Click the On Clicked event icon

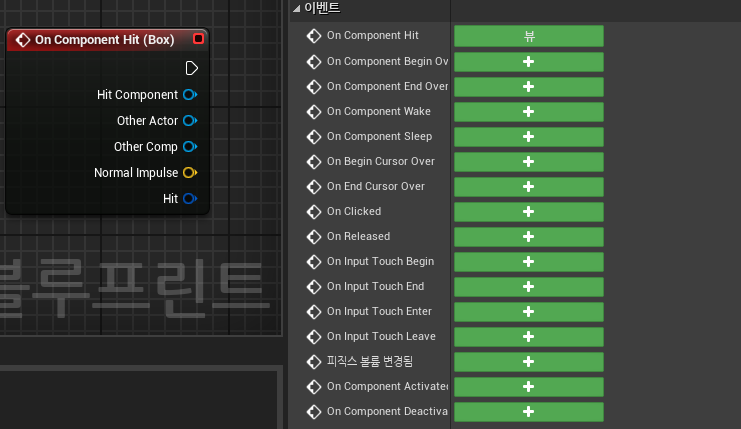pos(314,212)
